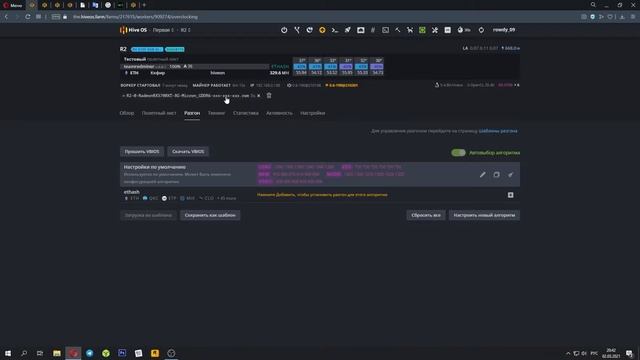Click the taskbar search icon
Image resolution: width=640 pixels, height=360 pixels.
coord(24,353)
